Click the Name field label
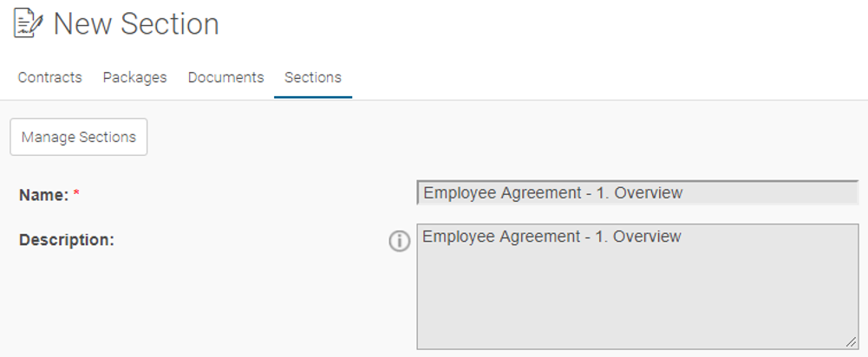This screenshot has width=868, height=357. (43, 195)
